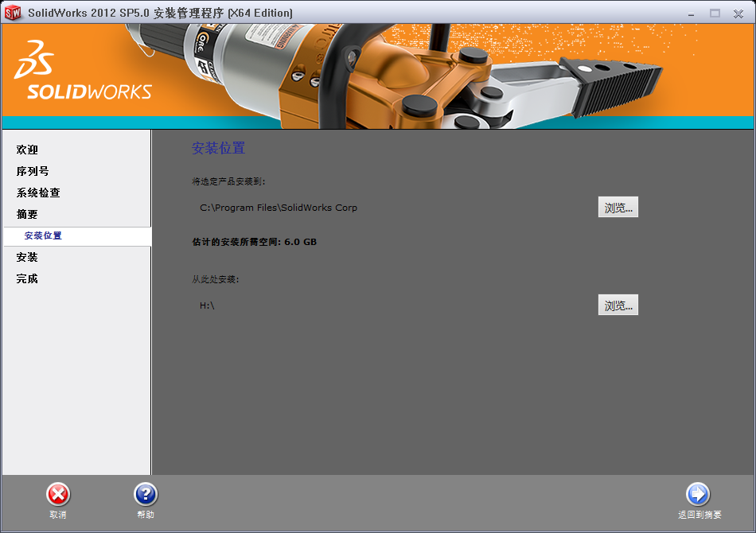This screenshot has width=756, height=533.
Task: Click the 返回到摘要 label text
Action: pyautogui.click(x=699, y=515)
